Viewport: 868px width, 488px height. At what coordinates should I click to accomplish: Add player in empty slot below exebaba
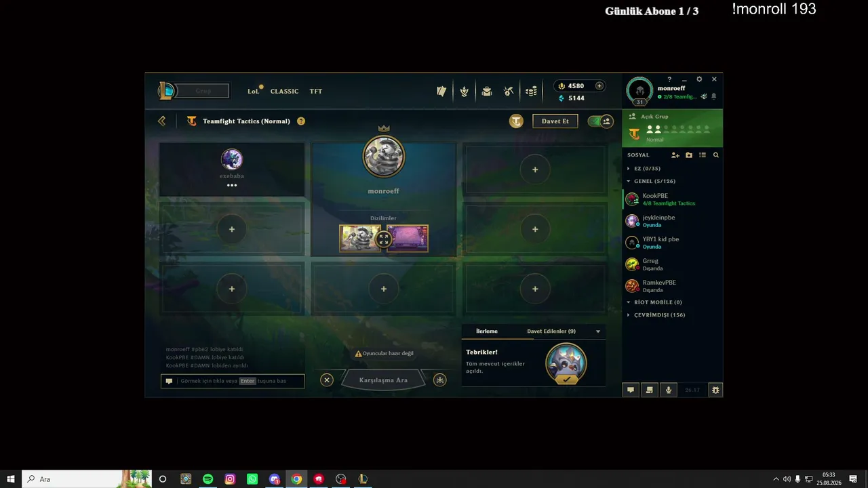click(x=232, y=229)
